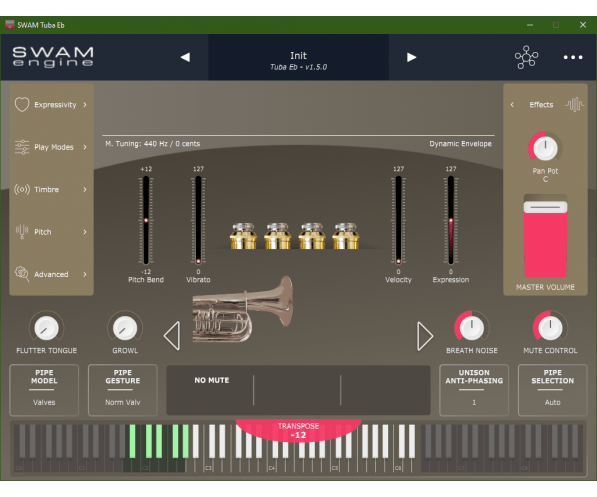The width and height of the screenshot is (597, 497).
Task: Click the Tuba Eb - v1.5.0 text
Action: pos(298,67)
